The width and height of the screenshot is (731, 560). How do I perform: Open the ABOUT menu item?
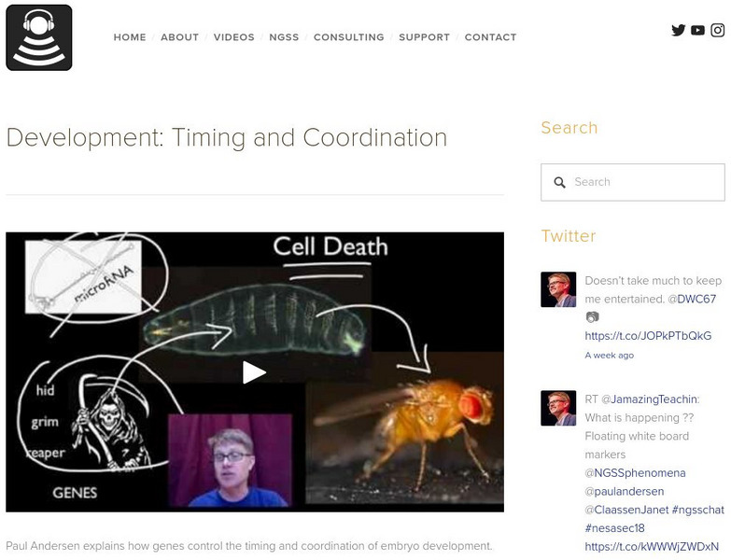click(x=179, y=37)
